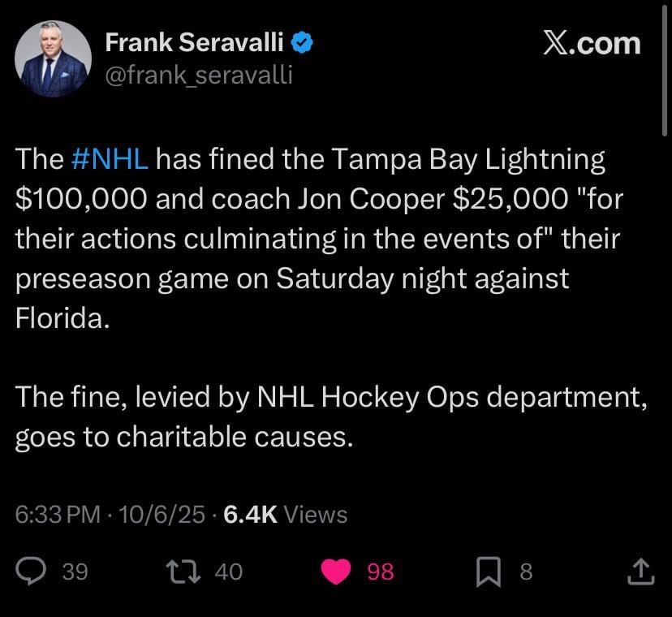Click the X.com logo
The width and height of the screenshot is (672, 617).
click(x=592, y=44)
